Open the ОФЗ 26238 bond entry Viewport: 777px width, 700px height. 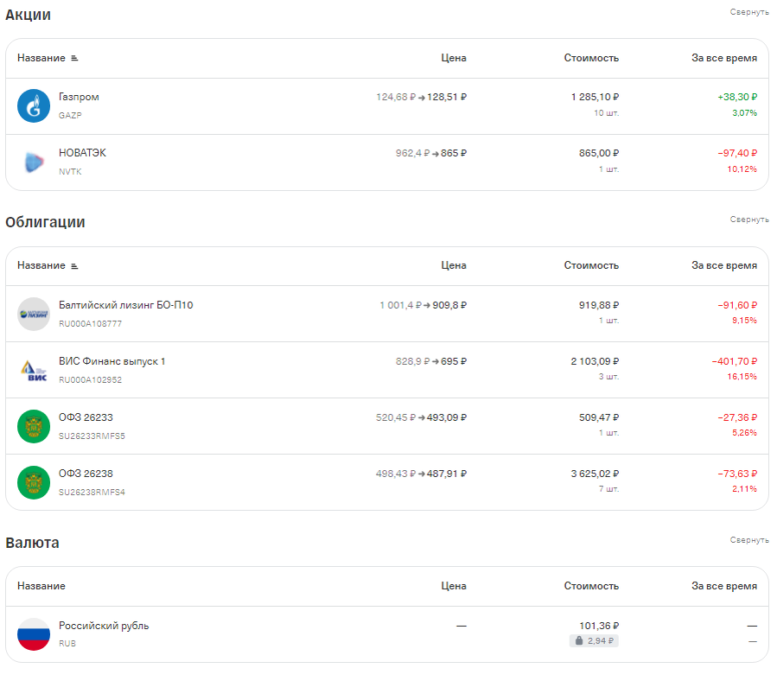(86, 474)
